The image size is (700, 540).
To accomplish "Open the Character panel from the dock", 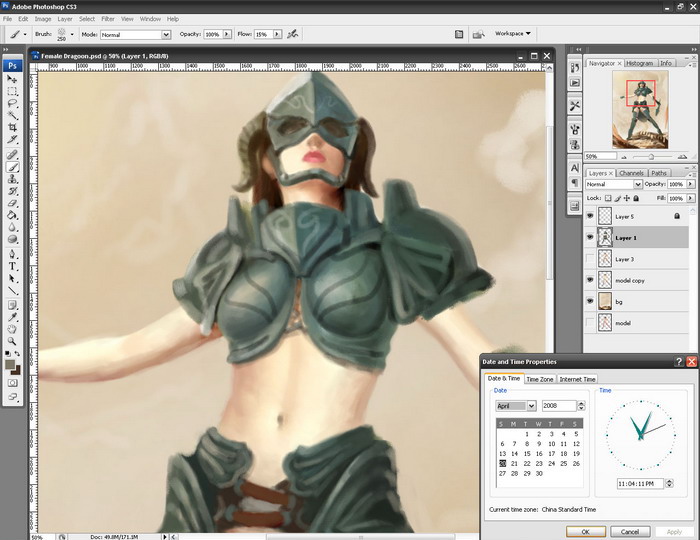I will 575,168.
